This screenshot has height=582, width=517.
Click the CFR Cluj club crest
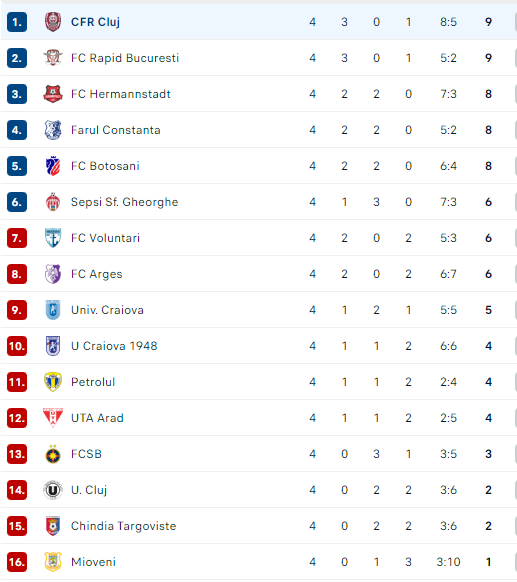tap(53, 22)
